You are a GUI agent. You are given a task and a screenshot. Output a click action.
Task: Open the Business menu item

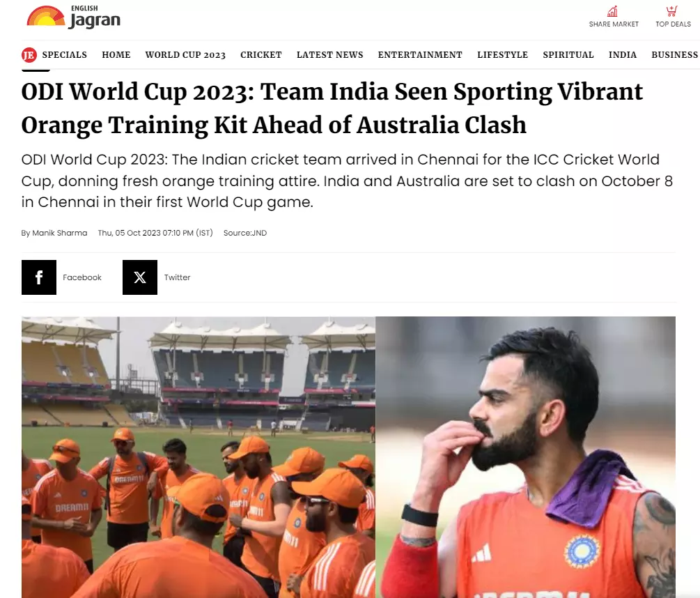[x=674, y=55]
